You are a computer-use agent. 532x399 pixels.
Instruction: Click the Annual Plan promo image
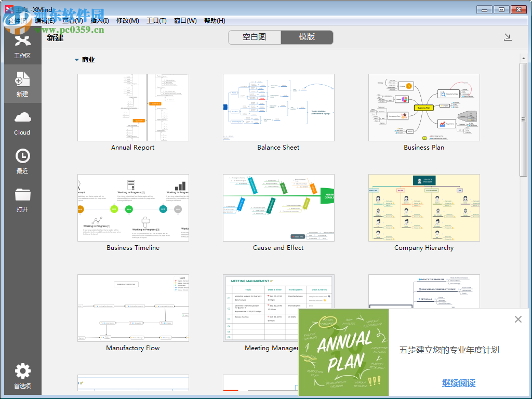pos(344,352)
